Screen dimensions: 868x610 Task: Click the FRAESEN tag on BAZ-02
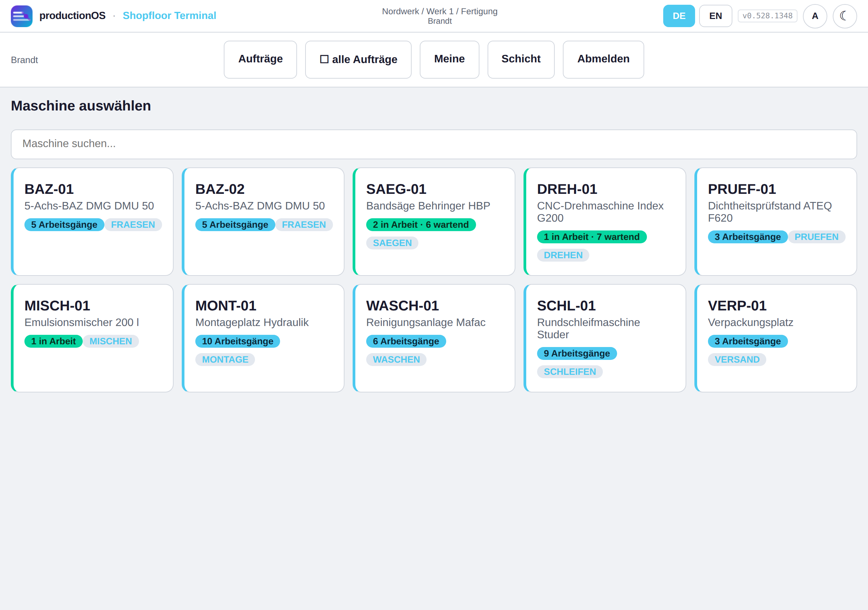pos(303,224)
